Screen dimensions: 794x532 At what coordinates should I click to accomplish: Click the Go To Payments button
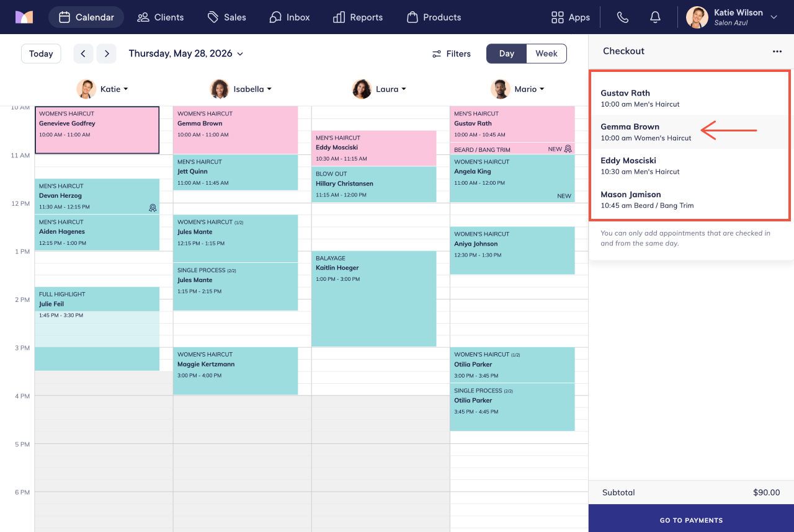click(x=691, y=518)
